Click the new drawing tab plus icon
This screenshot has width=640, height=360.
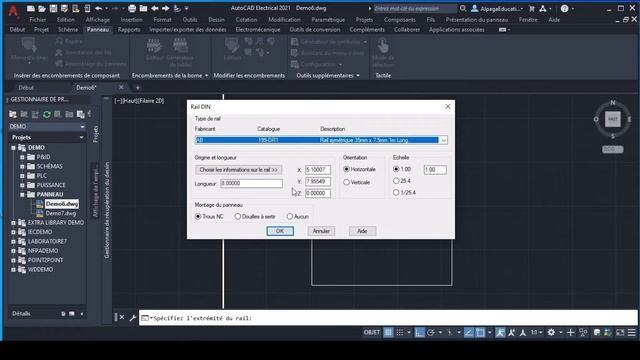coord(138,87)
